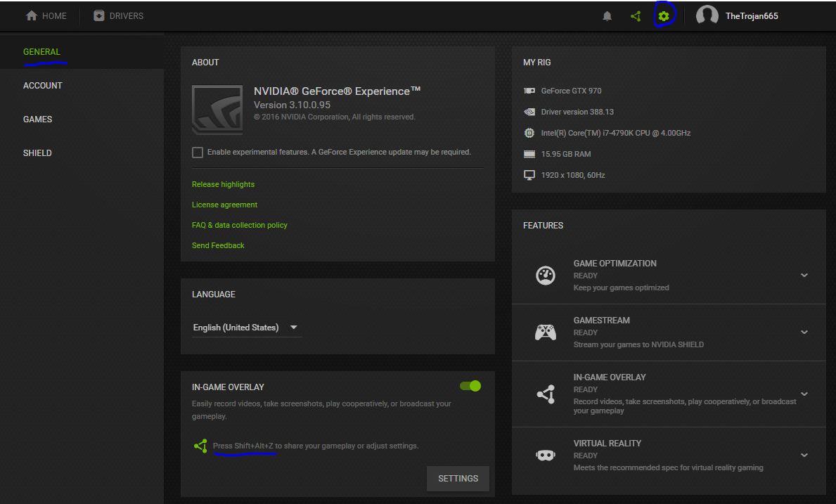836x504 pixels.
Task: Click the share icon in top bar
Action: (636, 16)
